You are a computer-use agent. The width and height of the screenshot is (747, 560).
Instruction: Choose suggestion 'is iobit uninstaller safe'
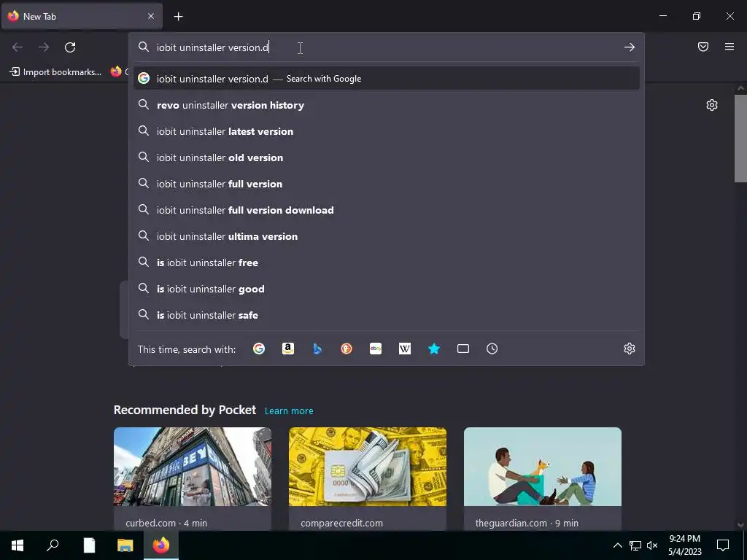(x=387, y=315)
